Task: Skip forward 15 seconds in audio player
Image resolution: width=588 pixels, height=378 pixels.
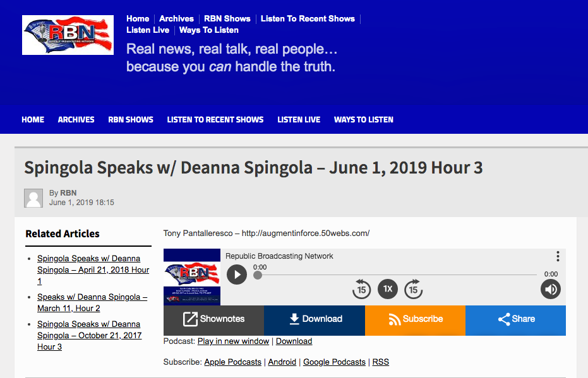Action: pos(413,289)
